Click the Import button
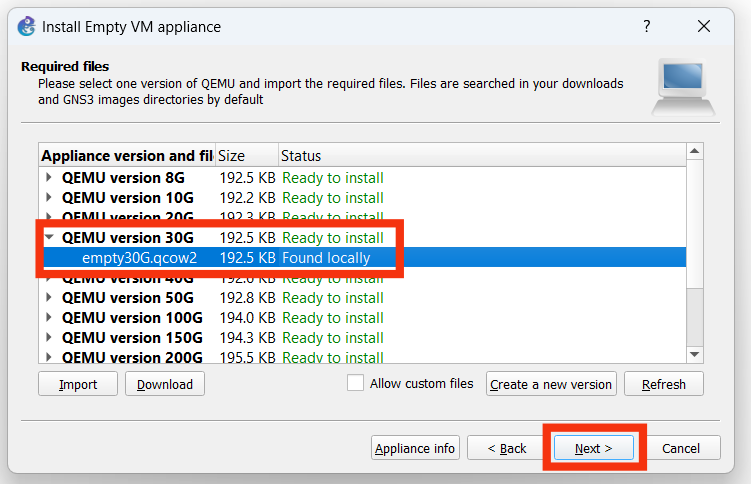The width and height of the screenshot is (751, 484). (x=78, y=384)
